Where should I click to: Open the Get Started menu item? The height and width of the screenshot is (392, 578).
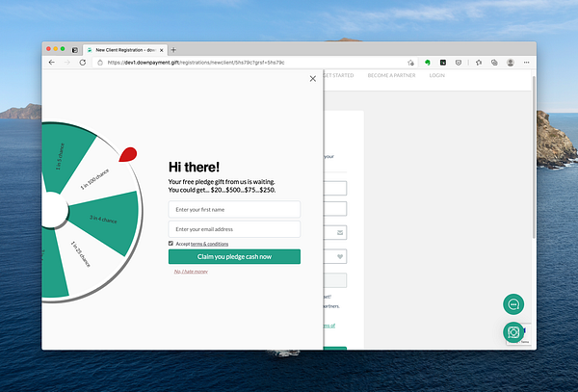[x=338, y=75]
